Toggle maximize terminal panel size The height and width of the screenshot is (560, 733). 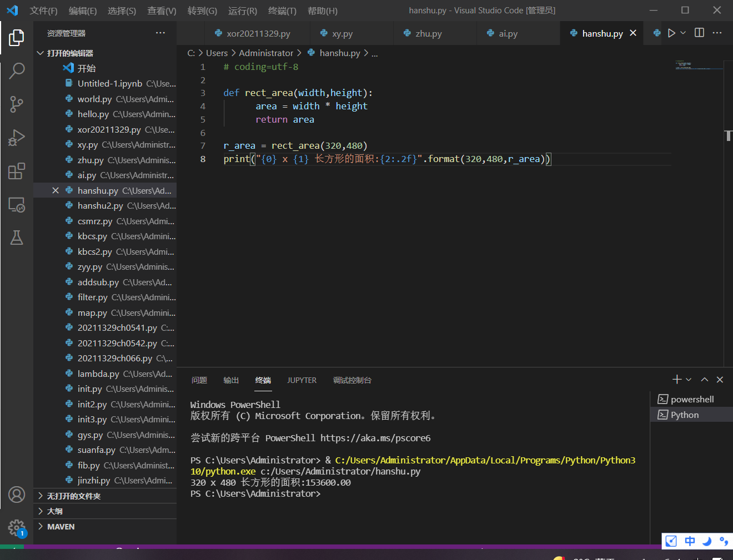704,380
